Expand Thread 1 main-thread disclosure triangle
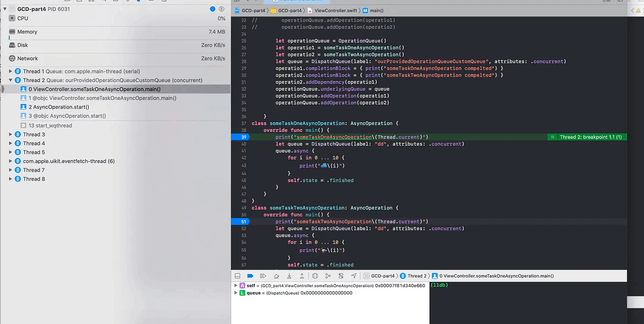This screenshot has width=644, height=324. [11, 71]
